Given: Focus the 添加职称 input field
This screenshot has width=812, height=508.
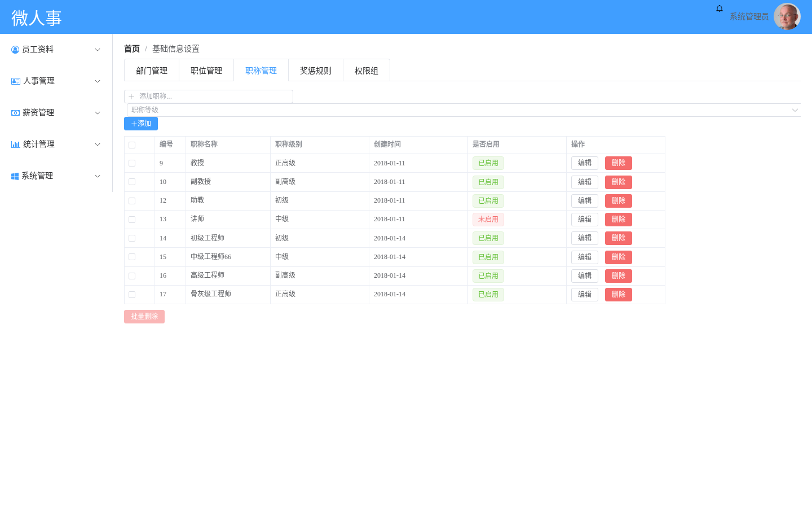Looking at the screenshot, I should (209, 97).
